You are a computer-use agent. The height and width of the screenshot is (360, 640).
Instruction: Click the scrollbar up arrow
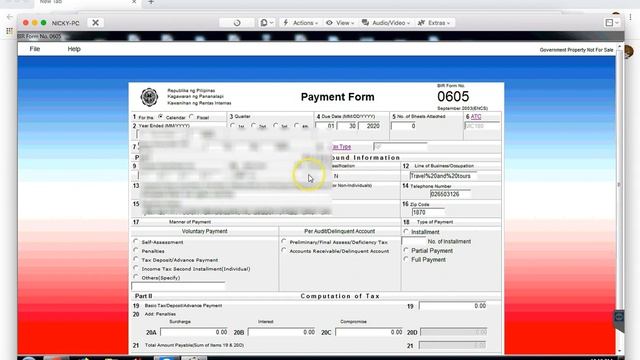point(619,47)
